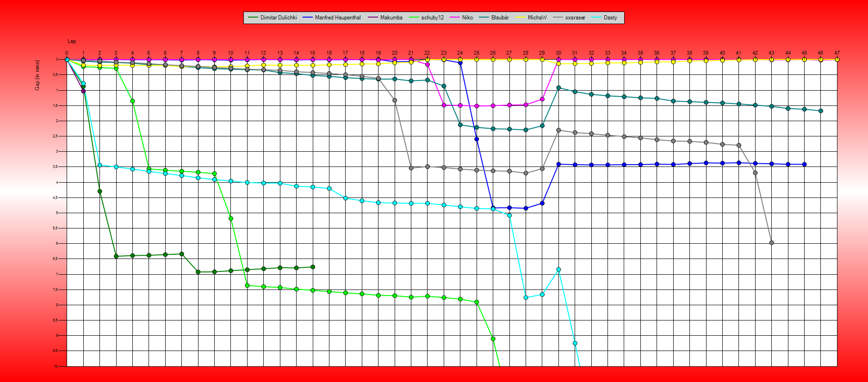
Task: Click the 'Lap' axis title
Action: (72, 41)
